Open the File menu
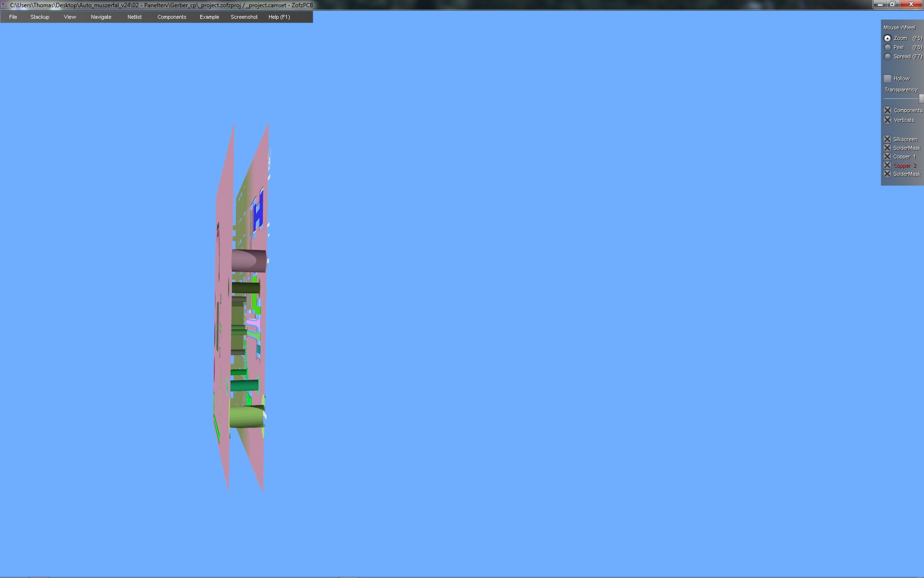 coord(13,17)
